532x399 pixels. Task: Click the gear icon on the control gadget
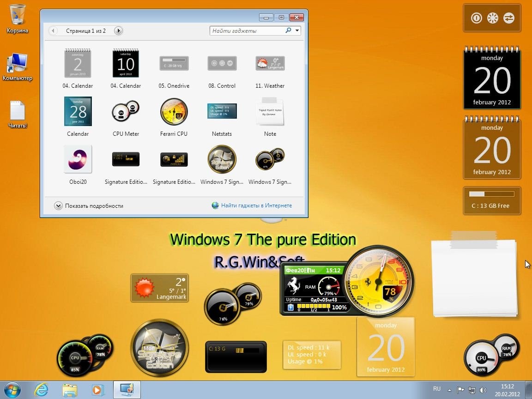click(x=493, y=18)
